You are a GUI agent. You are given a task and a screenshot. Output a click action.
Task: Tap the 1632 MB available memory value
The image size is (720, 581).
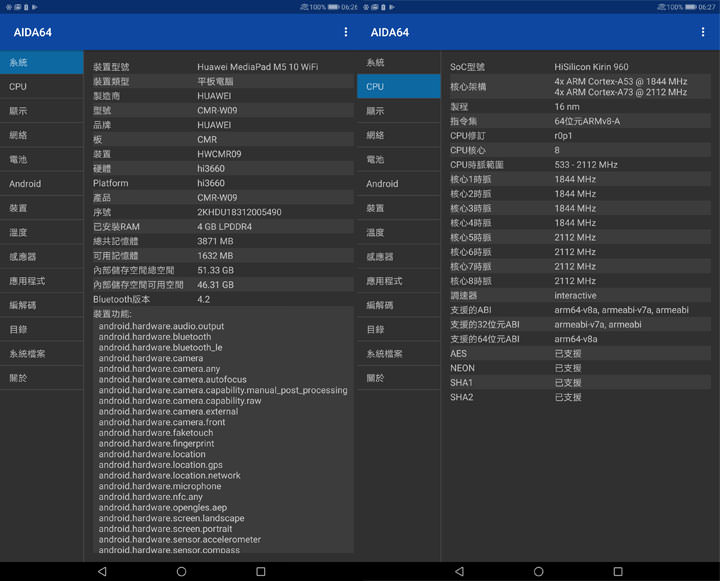click(215, 256)
